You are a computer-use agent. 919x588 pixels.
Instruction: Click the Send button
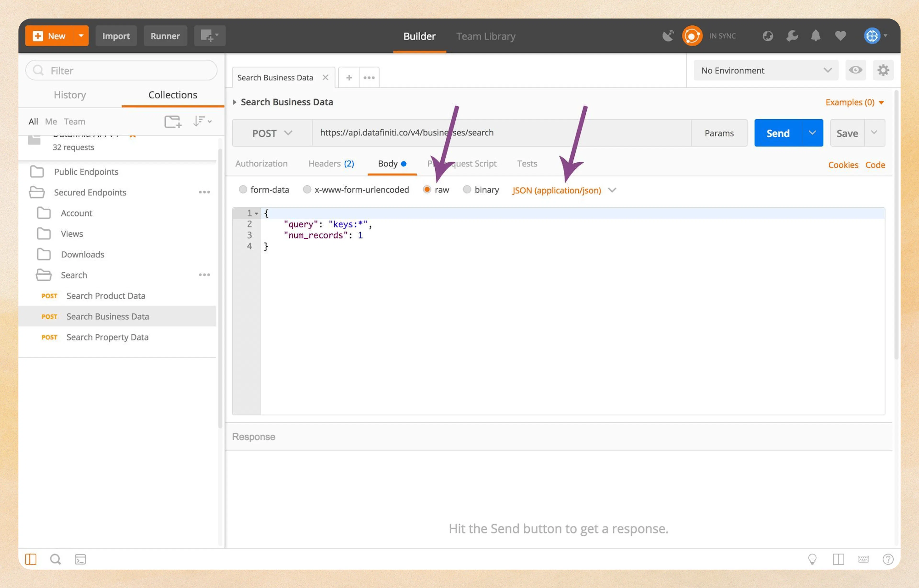777,133
